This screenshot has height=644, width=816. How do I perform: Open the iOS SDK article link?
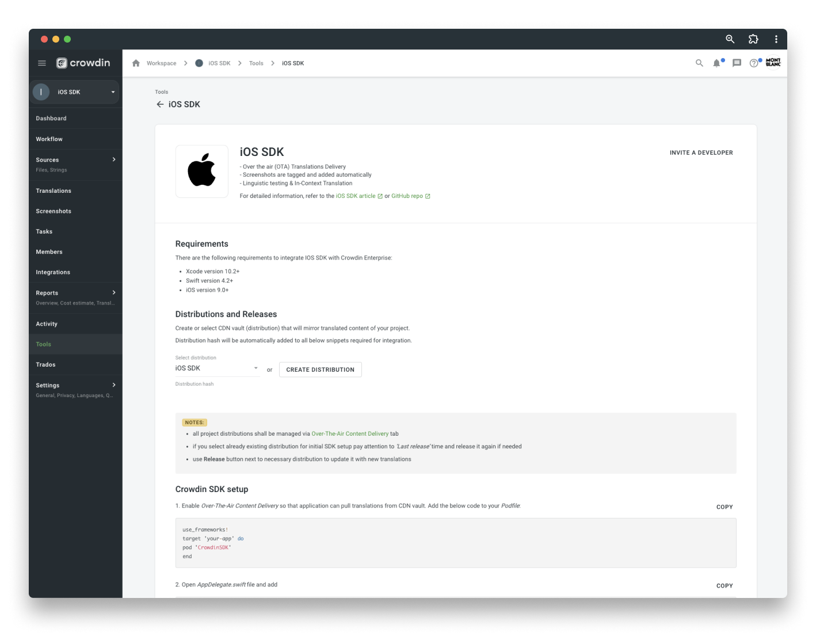pos(359,196)
